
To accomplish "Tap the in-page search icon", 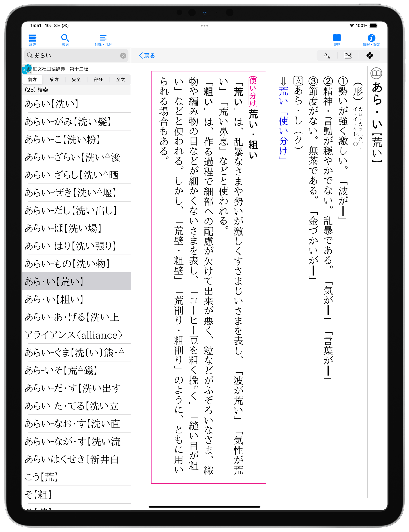I will pos(348,56).
